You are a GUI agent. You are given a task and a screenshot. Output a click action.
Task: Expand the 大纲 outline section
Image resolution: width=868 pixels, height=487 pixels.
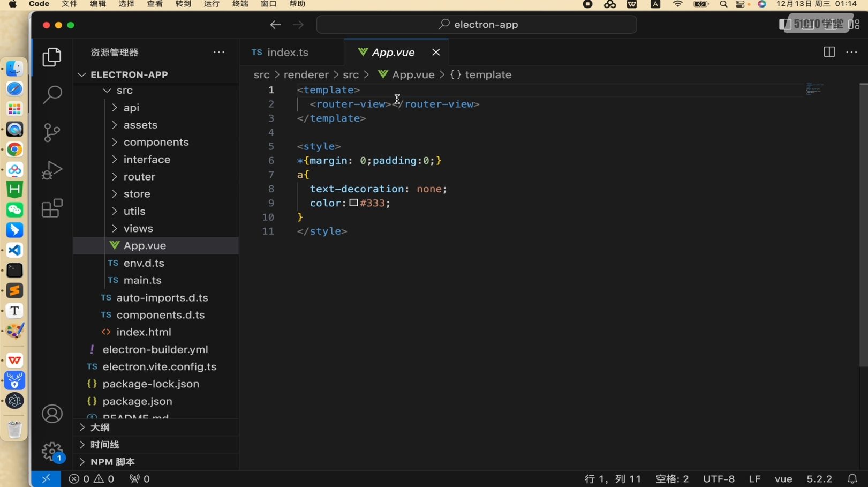tap(100, 428)
